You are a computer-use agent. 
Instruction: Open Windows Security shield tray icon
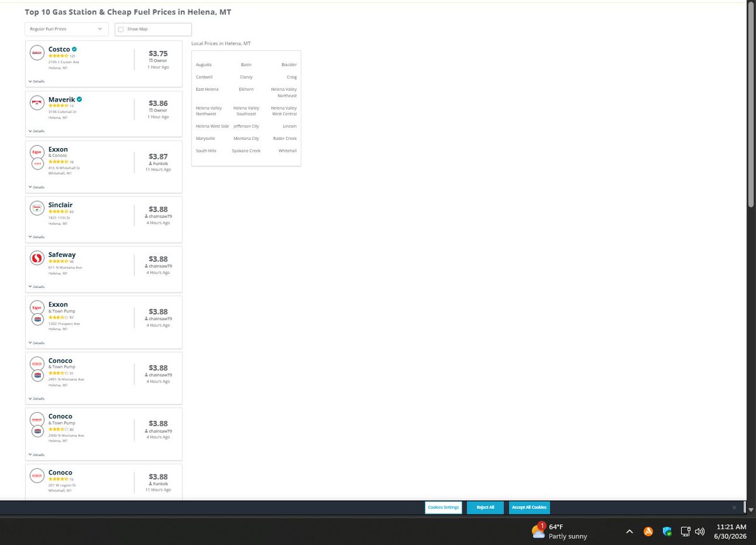(x=667, y=532)
